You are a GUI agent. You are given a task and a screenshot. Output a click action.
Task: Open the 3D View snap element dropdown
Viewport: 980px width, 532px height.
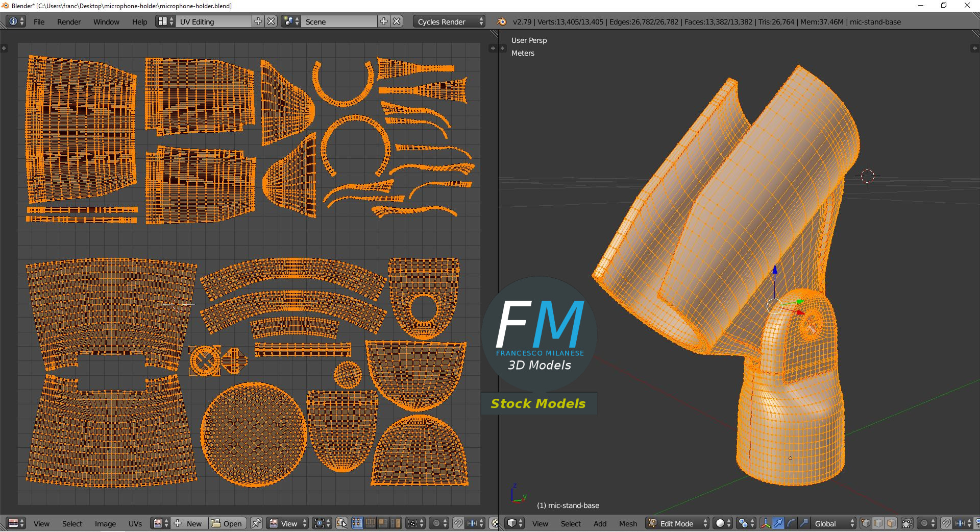pyautogui.click(x=963, y=523)
